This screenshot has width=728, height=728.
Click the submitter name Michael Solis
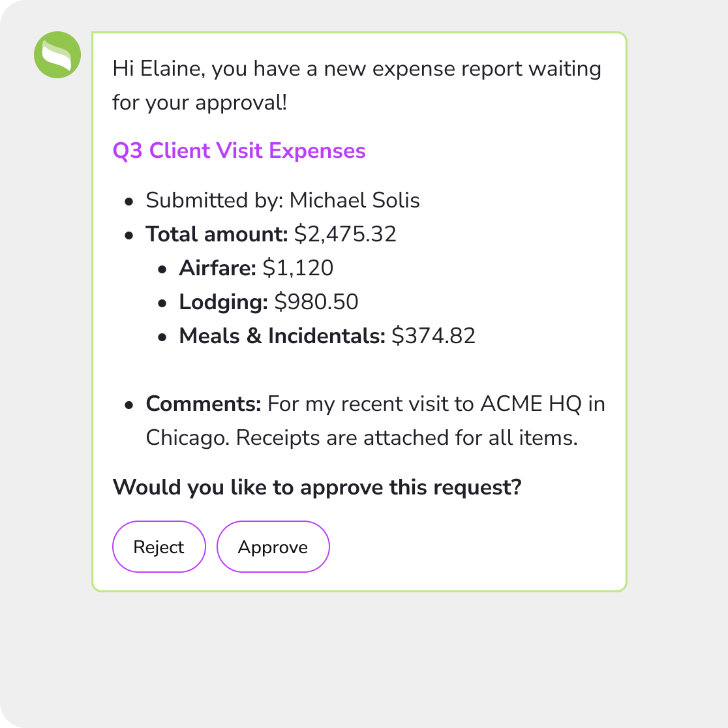coord(354,200)
